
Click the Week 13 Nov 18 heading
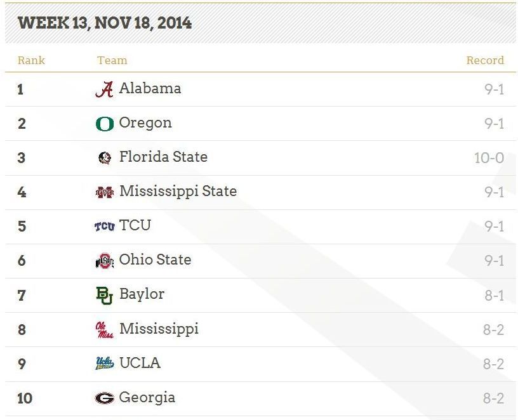coord(105,23)
